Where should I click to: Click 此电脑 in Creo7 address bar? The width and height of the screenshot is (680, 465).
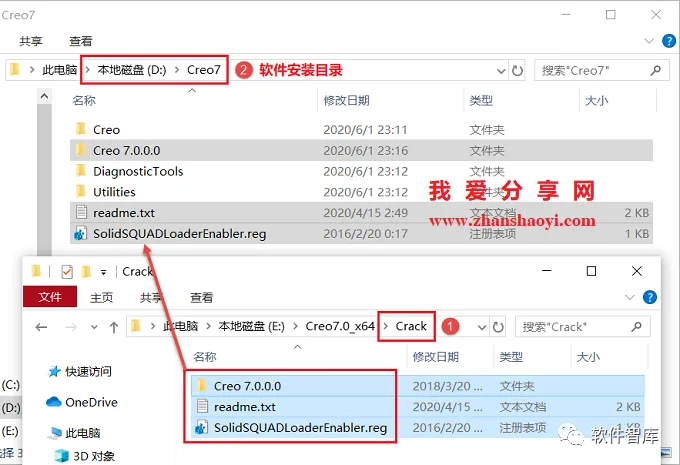click(59, 69)
